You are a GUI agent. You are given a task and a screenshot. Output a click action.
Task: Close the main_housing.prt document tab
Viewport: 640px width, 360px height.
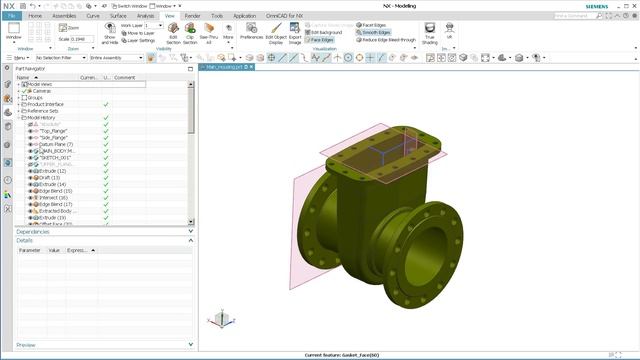[251, 67]
